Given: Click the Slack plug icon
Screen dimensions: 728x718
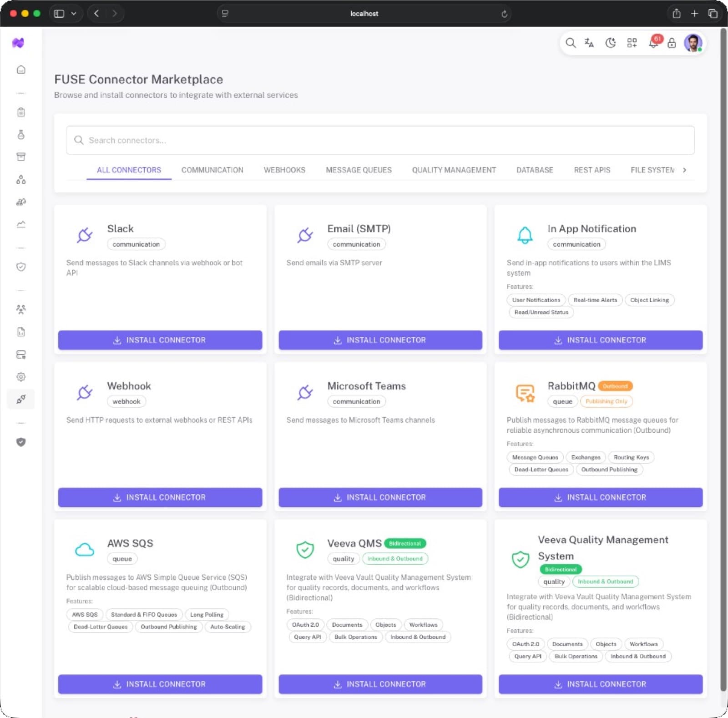Looking at the screenshot, I should tap(85, 235).
